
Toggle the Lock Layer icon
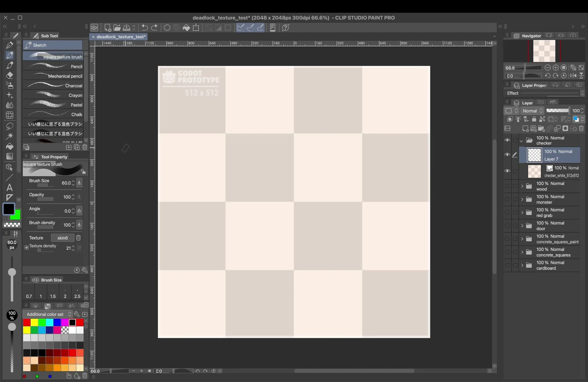pos(534,119)
